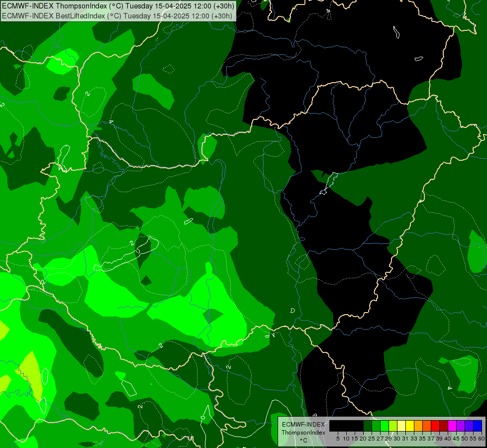Click the legend tick value 33
The image size is (487, 448).
click(x=414, y=439)
